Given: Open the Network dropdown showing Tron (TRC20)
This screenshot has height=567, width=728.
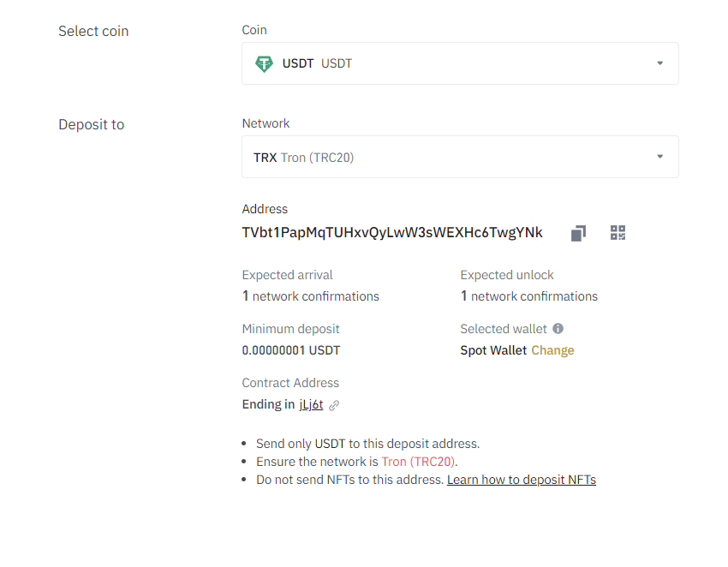Looking at the screenshot, I should pyautogui.click(x=460, y=157).
